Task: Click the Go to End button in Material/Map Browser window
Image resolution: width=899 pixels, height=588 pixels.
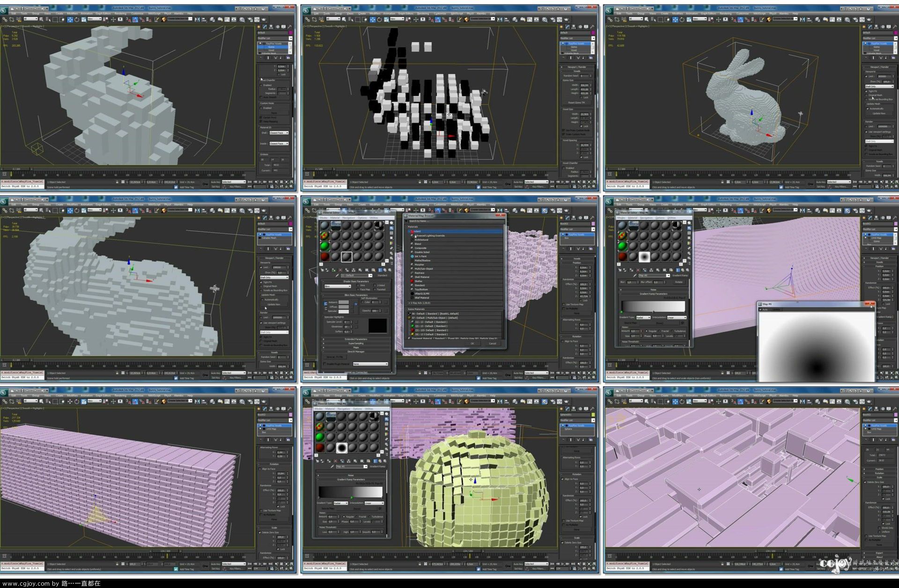Action: [x=573, y=373]
